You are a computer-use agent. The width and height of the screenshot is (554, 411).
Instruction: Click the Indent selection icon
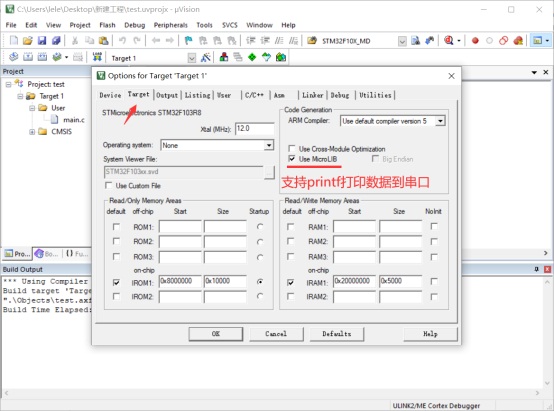[x=251, y=41]
